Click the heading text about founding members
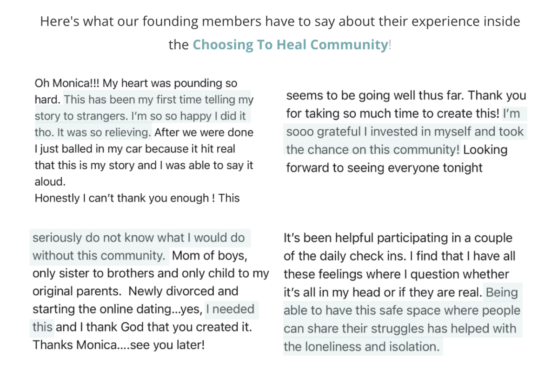The height and width of the screenshot is (392, 558). point(280,33)
